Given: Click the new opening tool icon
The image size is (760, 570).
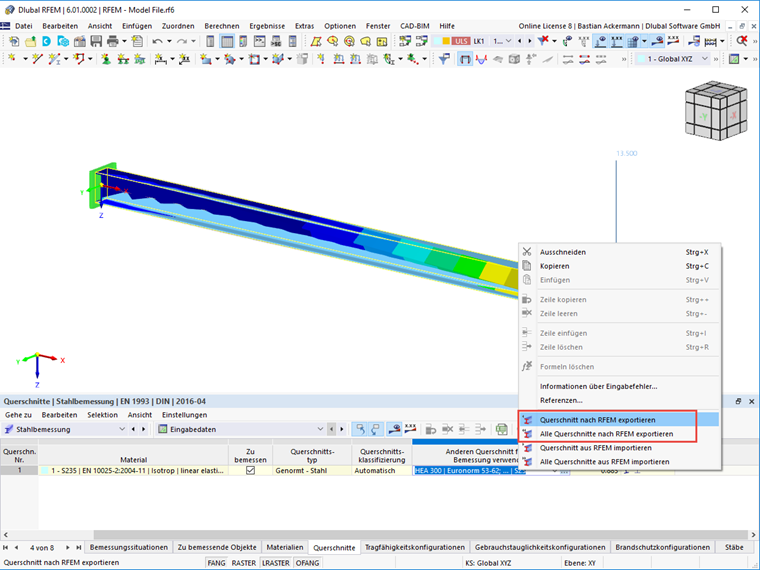Looking at the screenshot, I should [x=254, y=59].
